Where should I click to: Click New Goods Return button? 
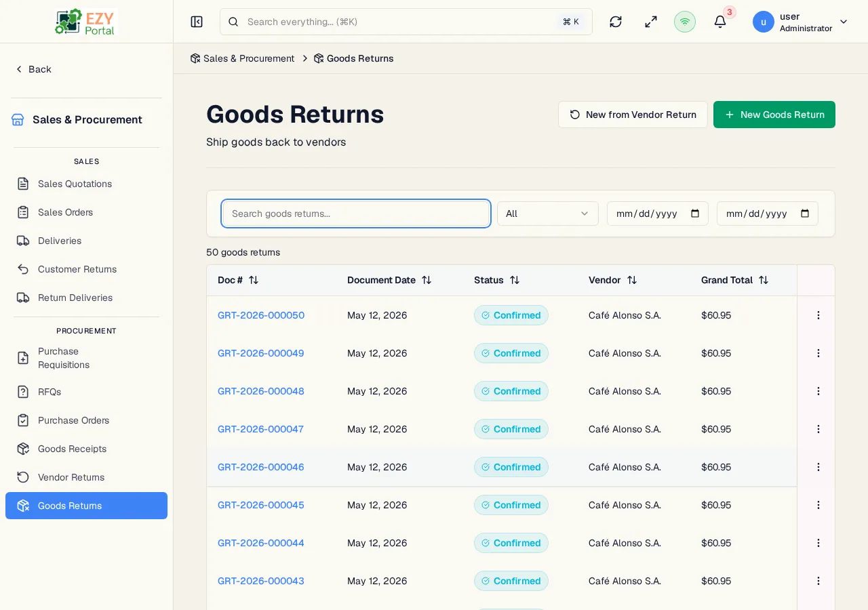[x=774, y=115]
